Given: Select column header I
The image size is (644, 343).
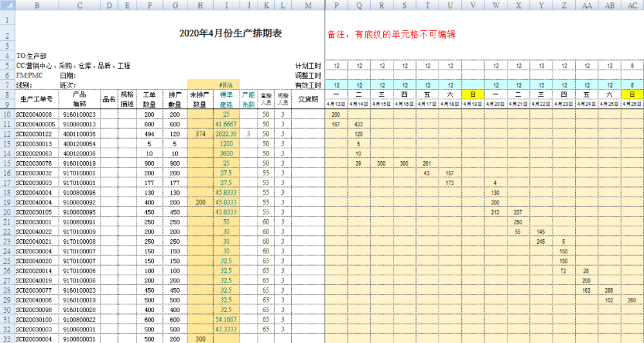Looking at the screenshot, I should click(x=227, y=5).
